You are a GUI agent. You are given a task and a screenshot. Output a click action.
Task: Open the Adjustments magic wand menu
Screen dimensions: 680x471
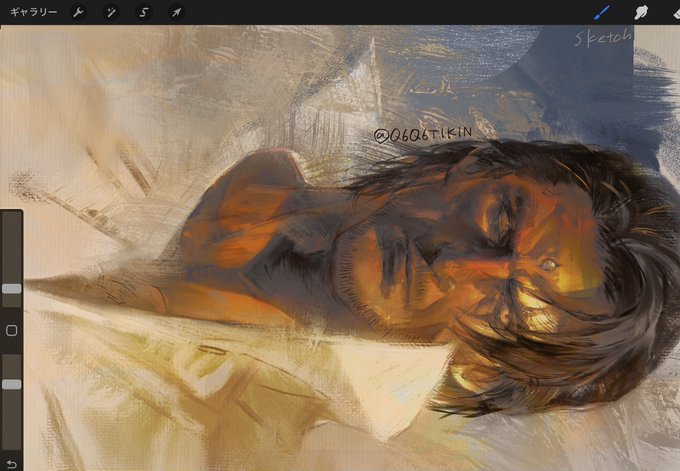[x=111, y=12]
